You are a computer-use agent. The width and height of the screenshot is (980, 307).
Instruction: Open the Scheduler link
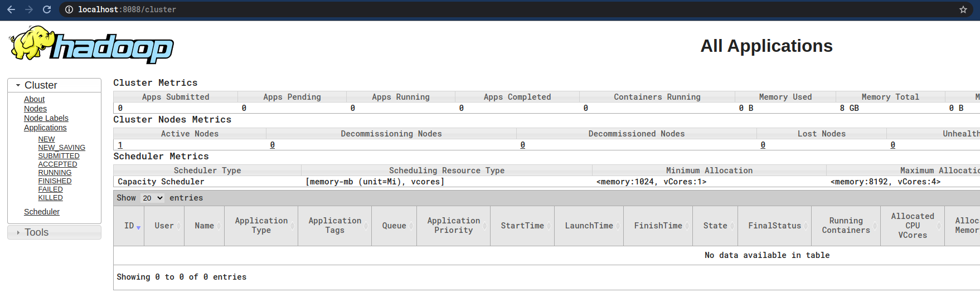(x=42, y=212)
